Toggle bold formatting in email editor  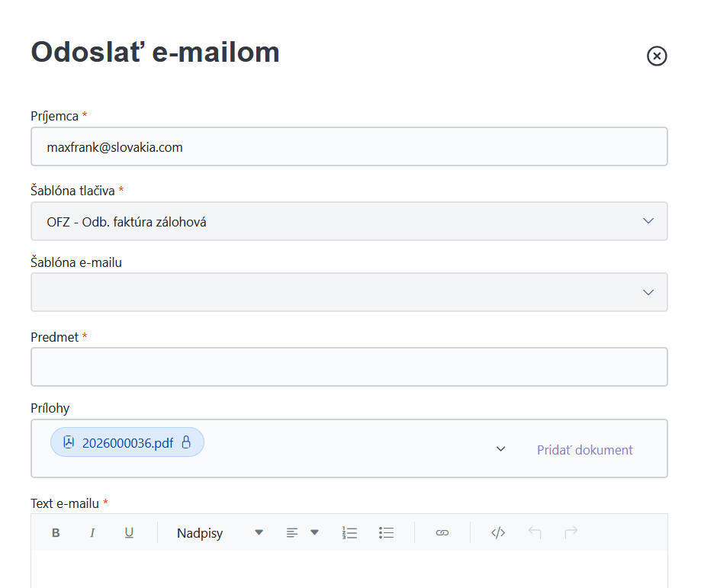tap(56, 532)
